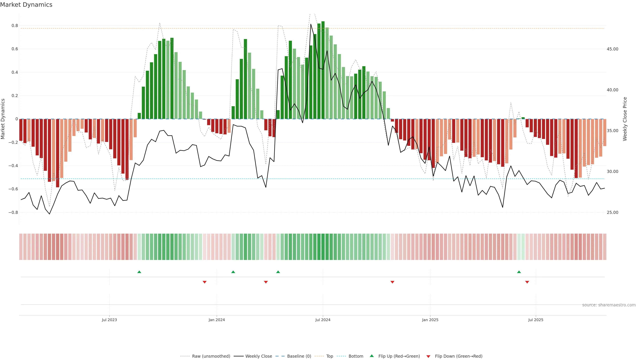Click the green flip-up marker before Jul 2025

click(x=519, y=272)
